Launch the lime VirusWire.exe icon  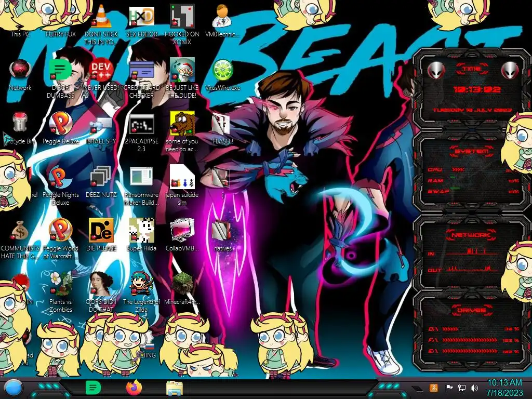[222, 75]
